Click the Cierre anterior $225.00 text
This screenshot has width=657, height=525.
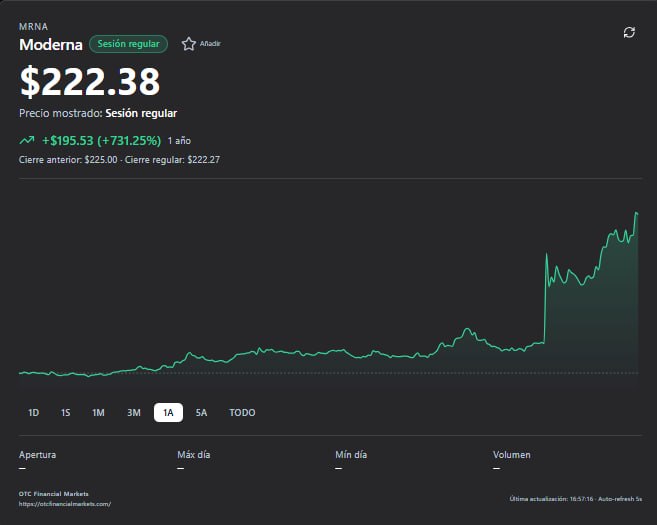tap(68, 160)
